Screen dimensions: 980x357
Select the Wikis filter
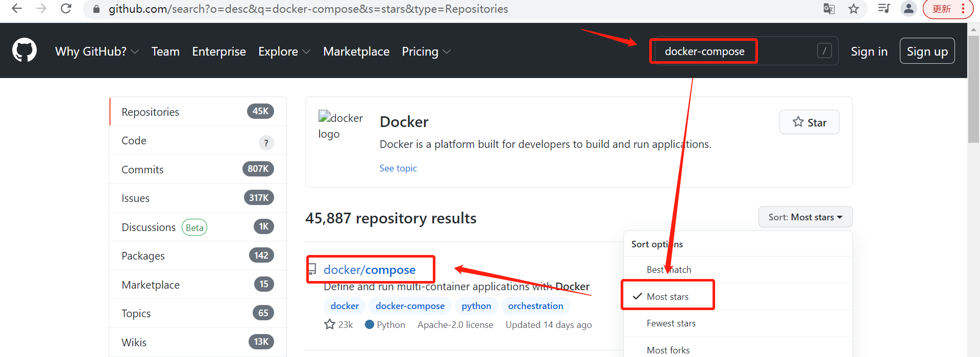pos(198,342)
